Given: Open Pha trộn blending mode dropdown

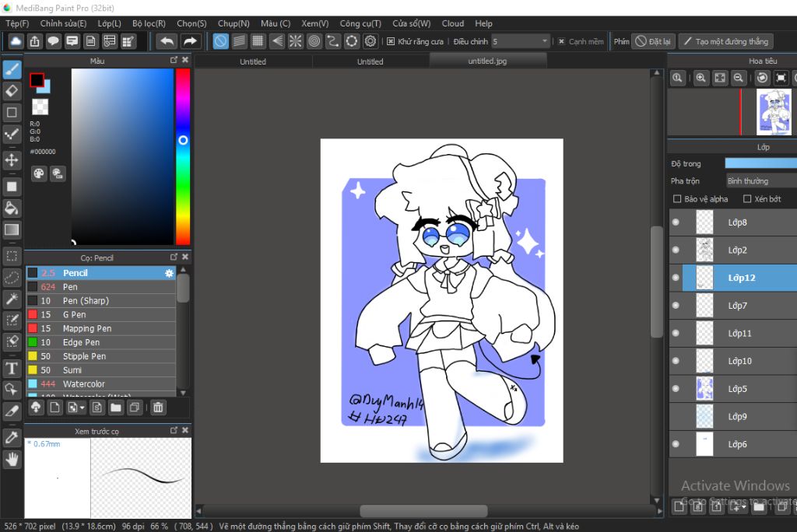Looking at the screenshot, I should 761,181.
